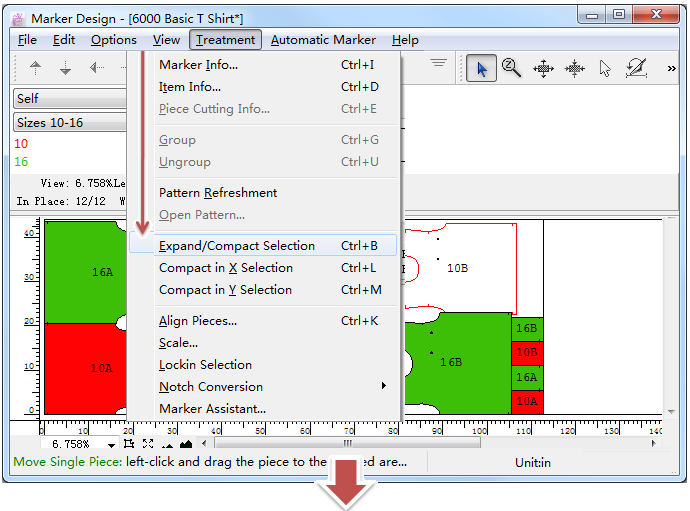Select the hollow arrow pointer tool

(x=605, y=68)
